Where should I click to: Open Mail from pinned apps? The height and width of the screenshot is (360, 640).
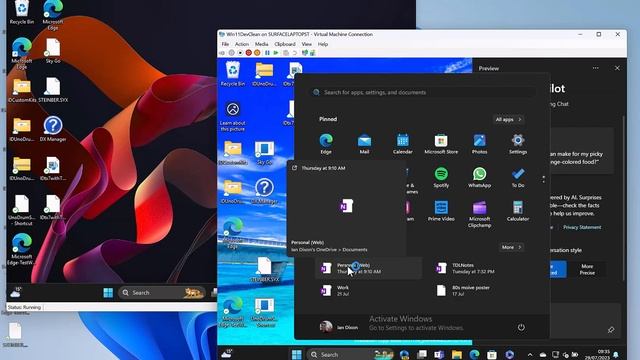coord(364,144)
